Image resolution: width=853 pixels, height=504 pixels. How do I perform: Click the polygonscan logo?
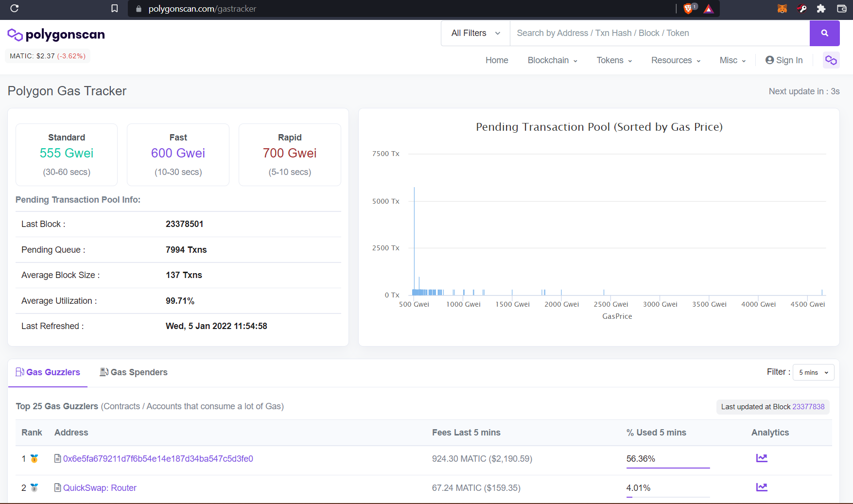56,35
